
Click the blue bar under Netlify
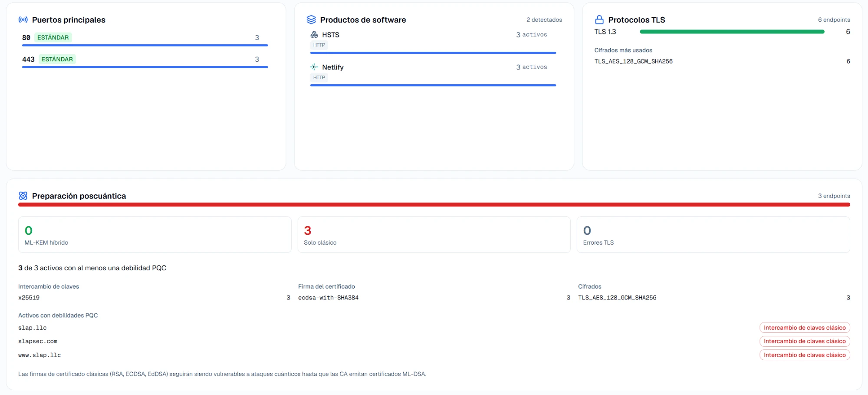pos(433,85)
